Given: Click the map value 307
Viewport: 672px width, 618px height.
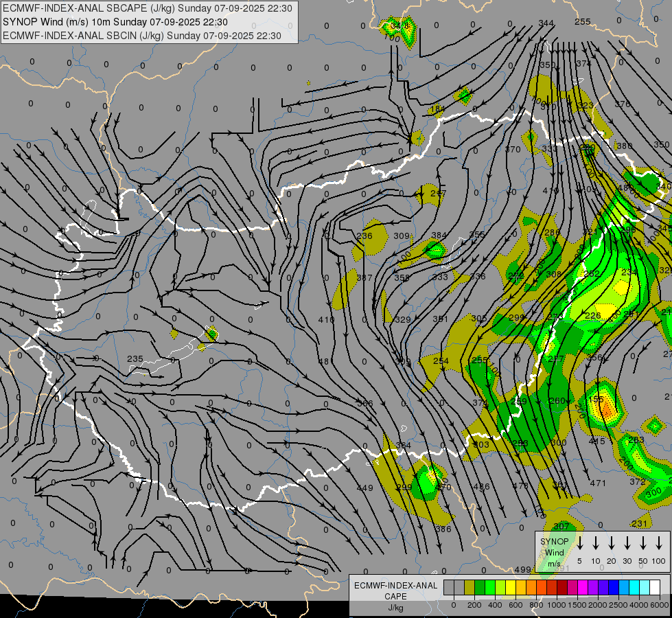Looking at the screenshot, I should pos(561,526).
